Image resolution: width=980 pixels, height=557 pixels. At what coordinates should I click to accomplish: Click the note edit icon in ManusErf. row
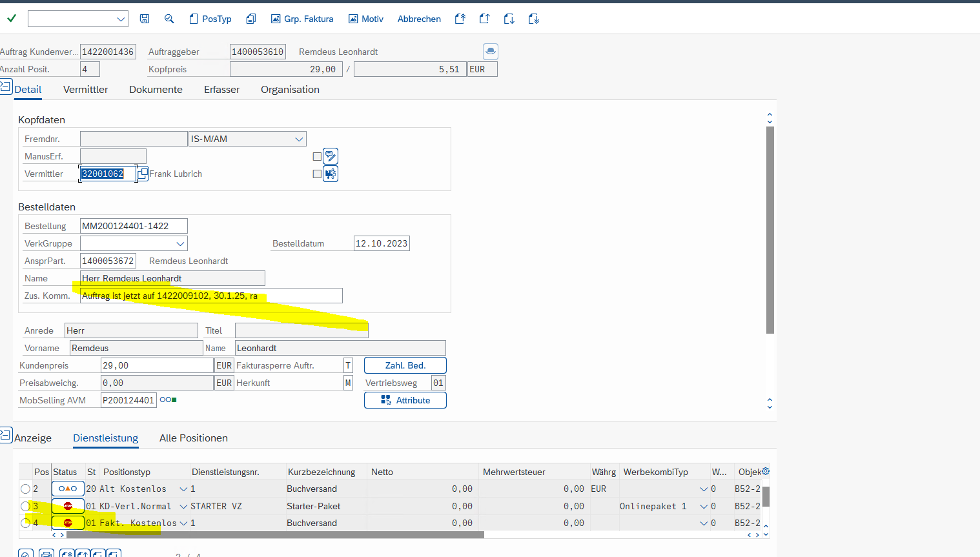[331, 156]
